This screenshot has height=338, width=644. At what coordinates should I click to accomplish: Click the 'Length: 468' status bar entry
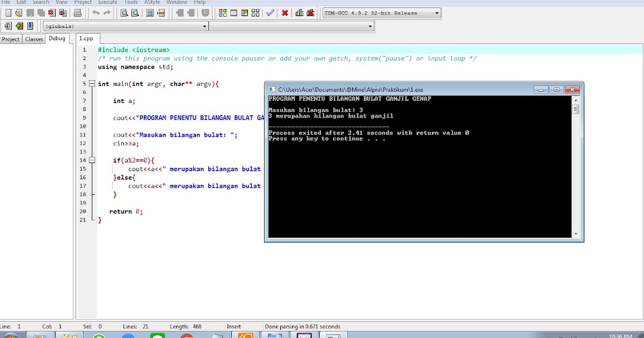(x=186, y=326)
